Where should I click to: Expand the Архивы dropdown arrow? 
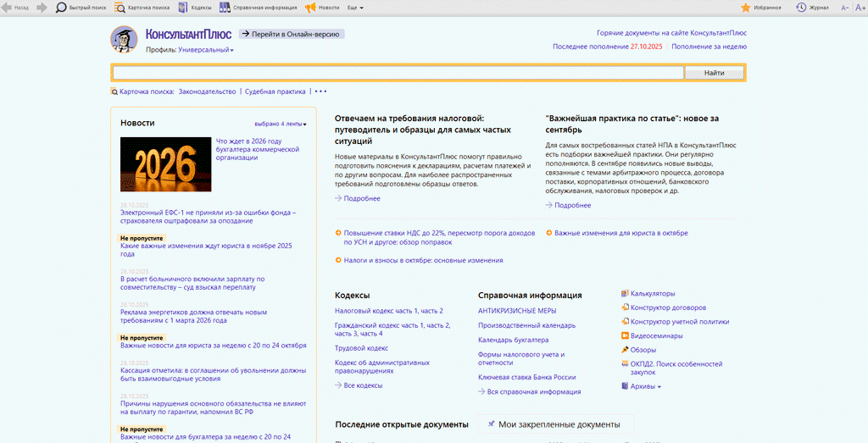tap(659, 387)
